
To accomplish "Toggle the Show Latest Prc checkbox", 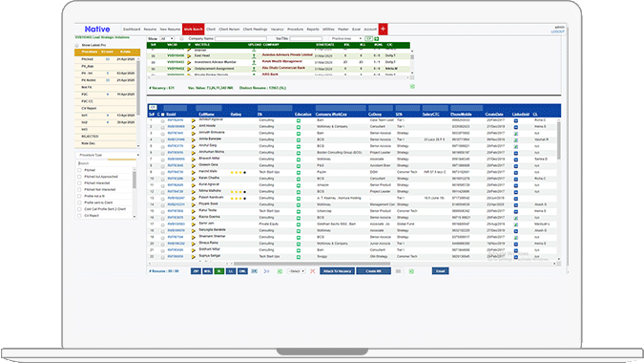I will point(77,45).
